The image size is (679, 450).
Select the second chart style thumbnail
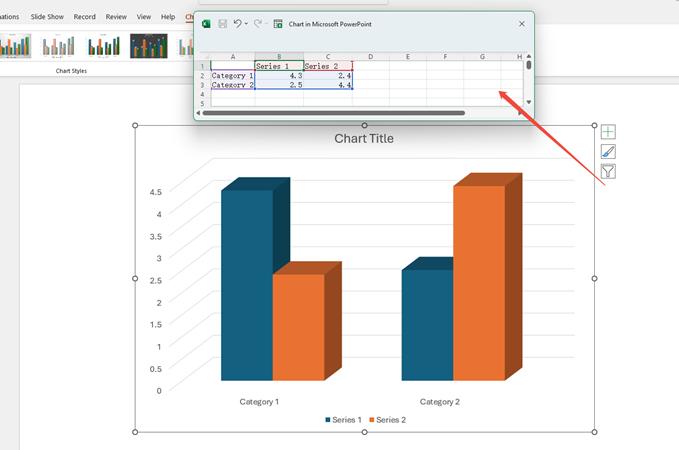click(58, 46)
